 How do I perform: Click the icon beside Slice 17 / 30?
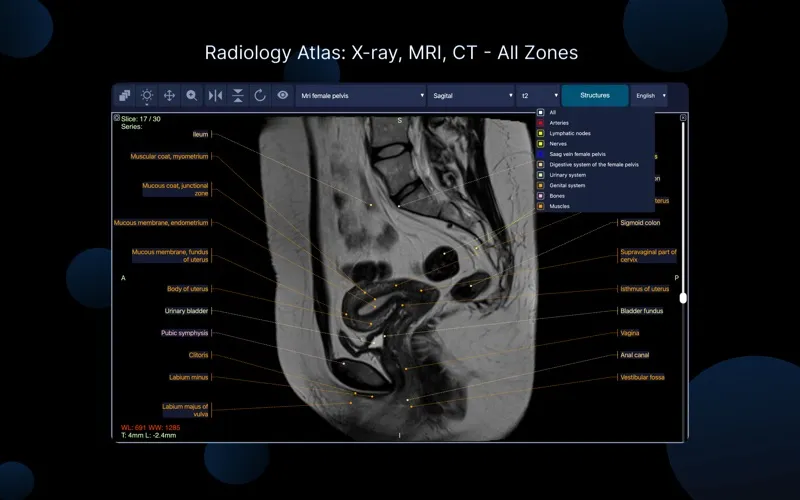(x=117, y=117)
